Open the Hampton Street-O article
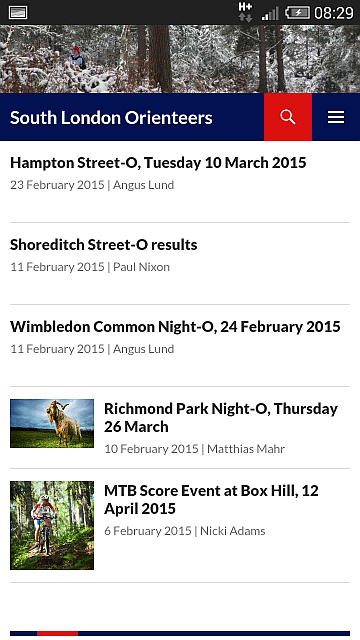 coord(158,162)
